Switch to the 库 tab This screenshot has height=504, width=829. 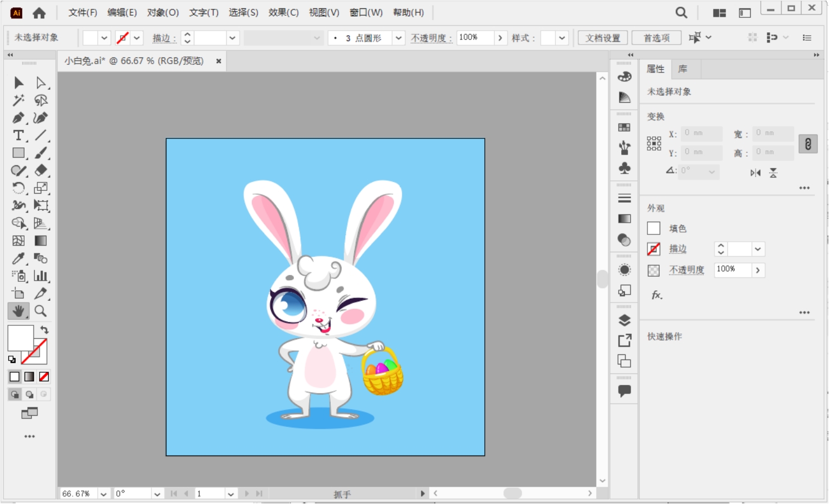pyautogui.click(x=683, y=69)
